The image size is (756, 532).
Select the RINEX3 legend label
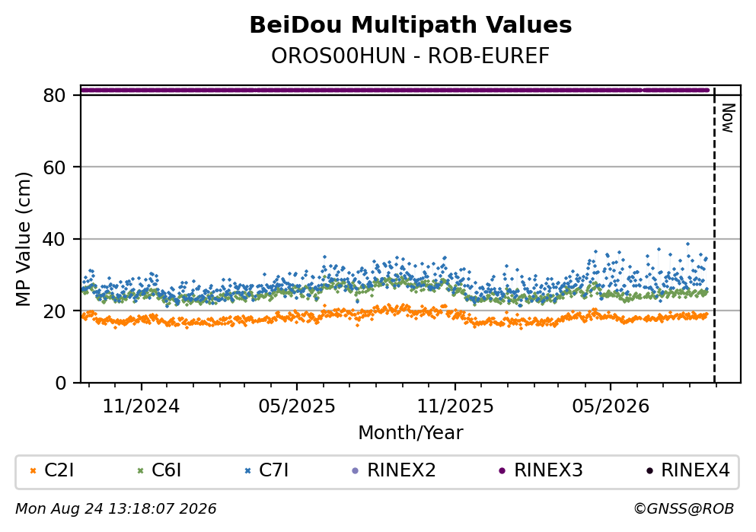pos(549,470)
